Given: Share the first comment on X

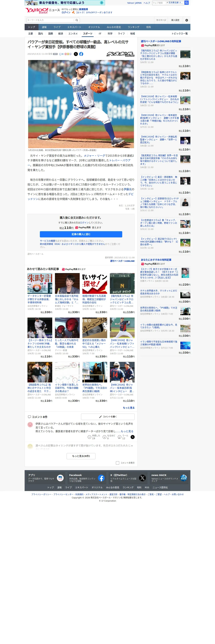Looking at the screenshot, I should point(133,437).
